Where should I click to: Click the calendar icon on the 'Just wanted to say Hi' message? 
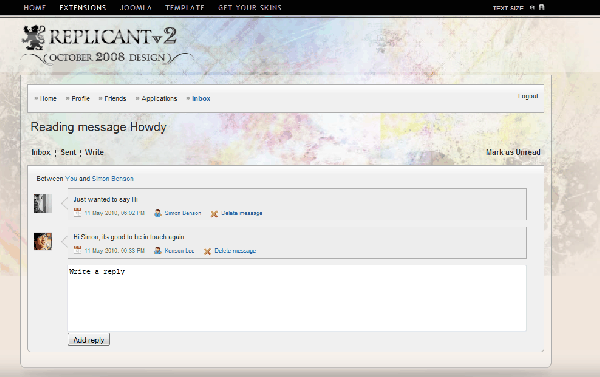[x=77, y=212]
